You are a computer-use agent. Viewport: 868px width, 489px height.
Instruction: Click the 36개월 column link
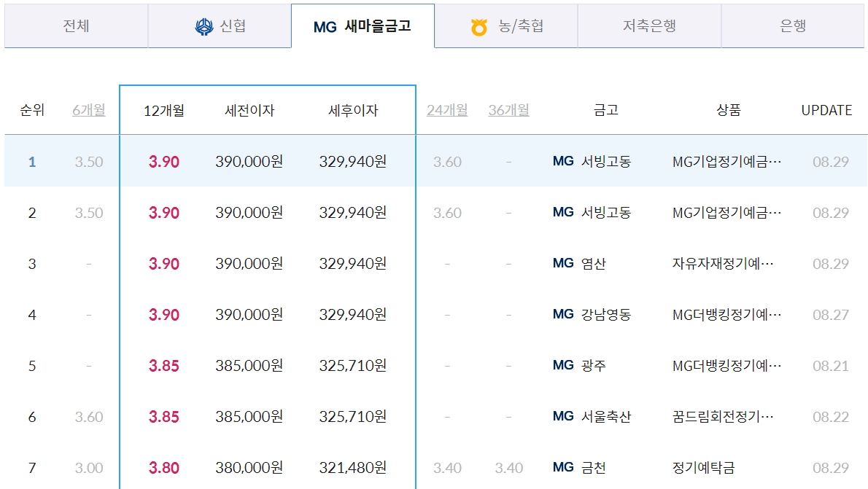508,110
